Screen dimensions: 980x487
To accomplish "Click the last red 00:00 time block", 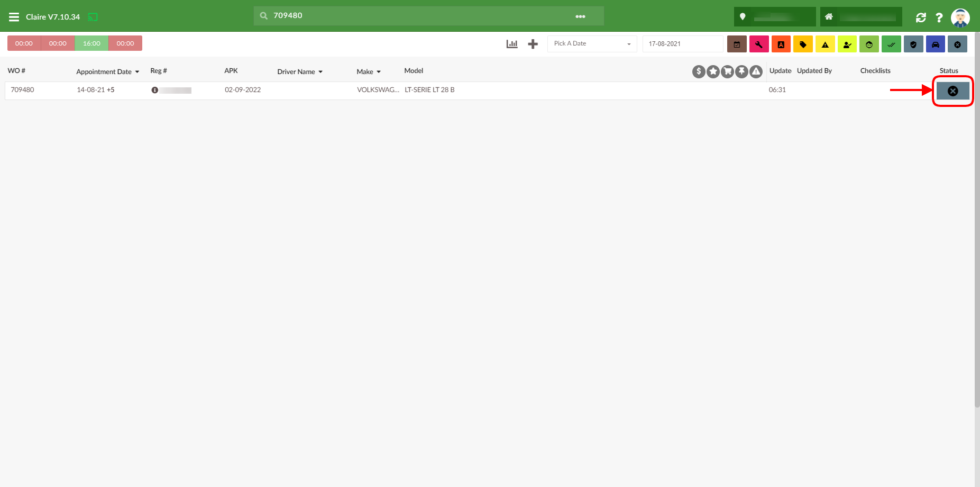I will pos(125,43).
